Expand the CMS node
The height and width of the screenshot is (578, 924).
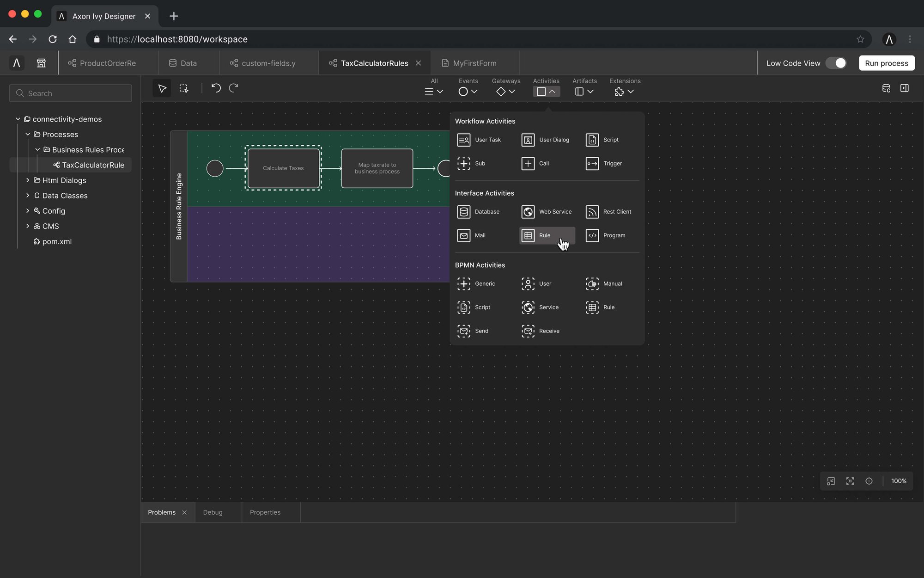(28, 226)
